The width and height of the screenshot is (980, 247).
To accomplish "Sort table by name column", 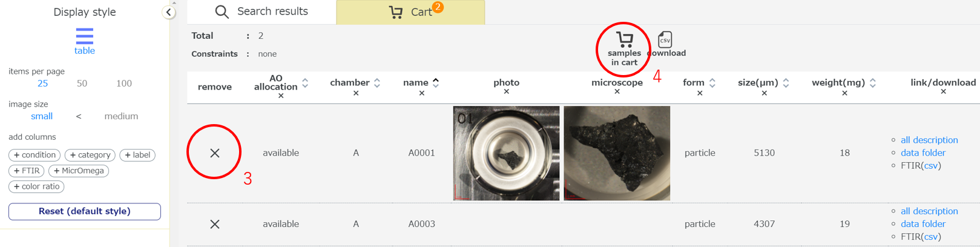I will point(436,83).
